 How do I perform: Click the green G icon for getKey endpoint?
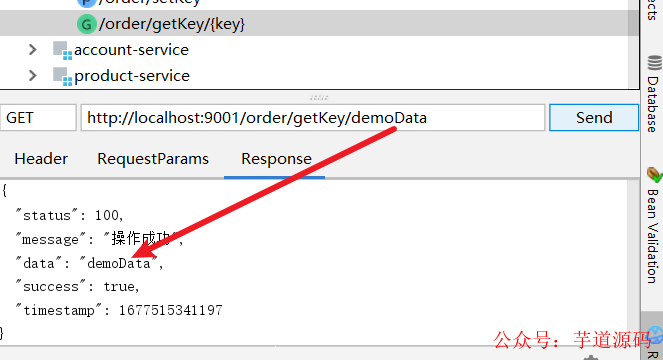(x=86, y=24)
